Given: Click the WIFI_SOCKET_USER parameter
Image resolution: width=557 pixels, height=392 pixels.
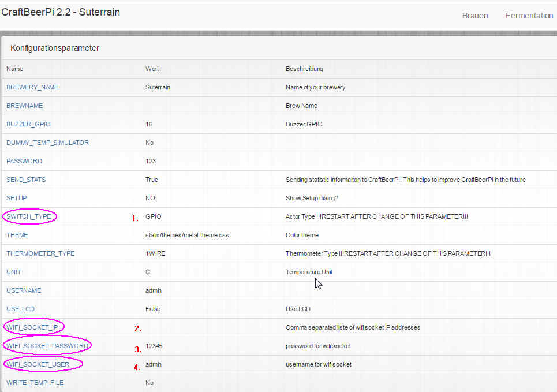Looking at the screenshot, I should point(38,364).
